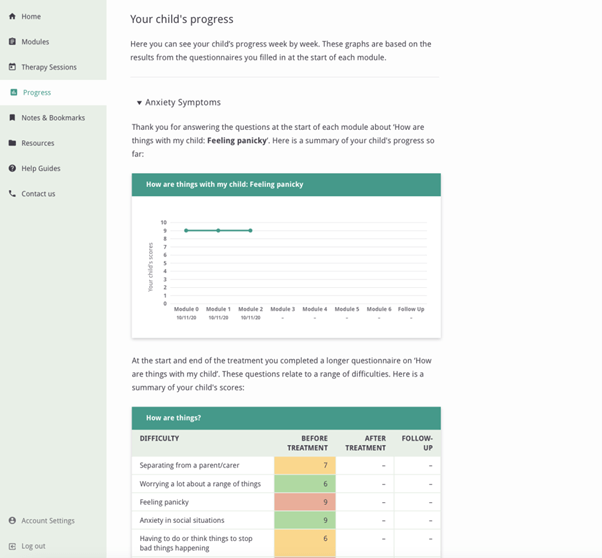The width and height of the screenshot is (602, 558).
Task: Go to Notes & Bookmarks page
Action: [x=53, y=118]
